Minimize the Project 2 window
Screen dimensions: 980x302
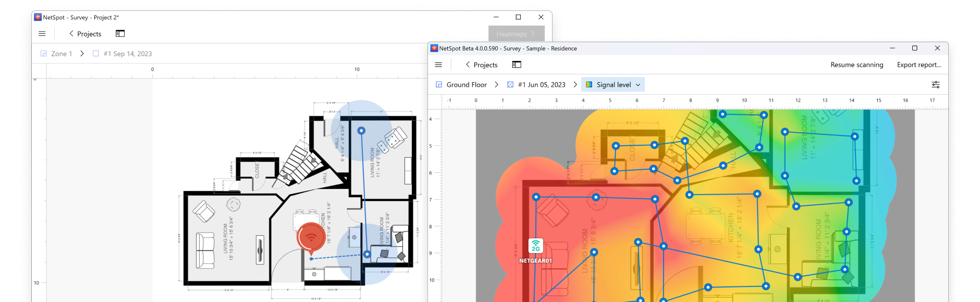point(496,17)
